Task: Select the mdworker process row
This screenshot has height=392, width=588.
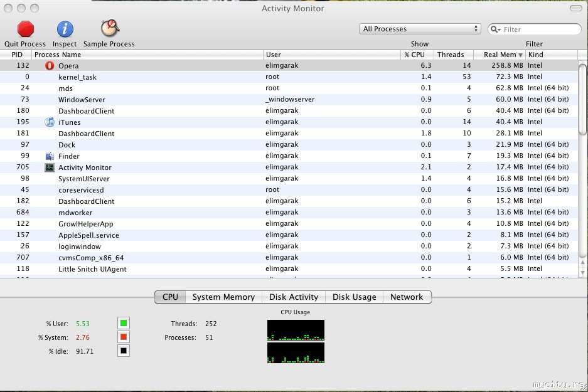Action: [289, 212]
